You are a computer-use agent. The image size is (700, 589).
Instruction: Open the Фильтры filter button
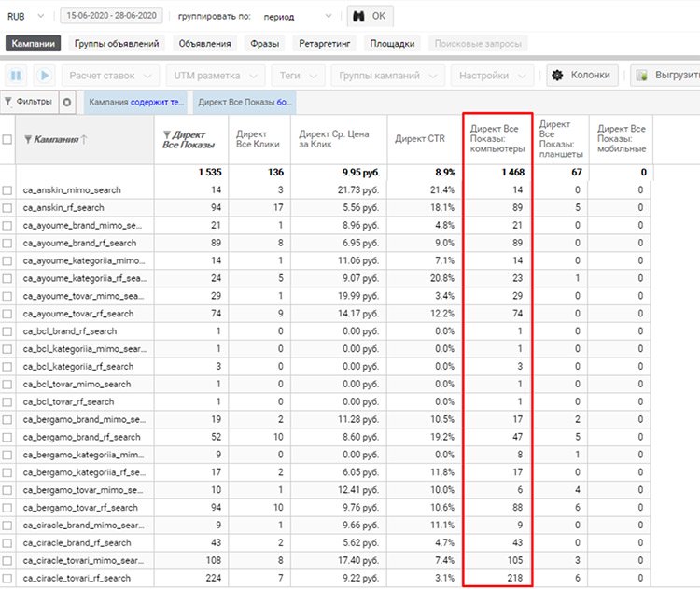tap(29, 102)
